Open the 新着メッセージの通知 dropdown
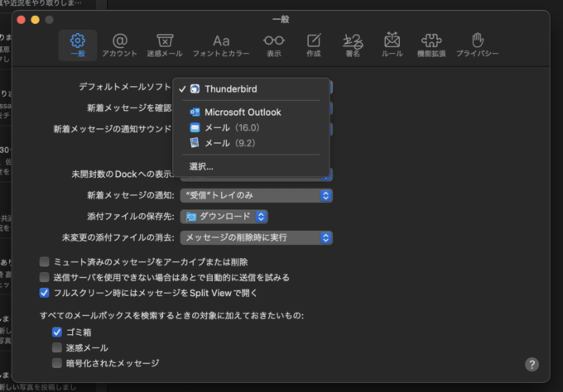 pos(256,195)
